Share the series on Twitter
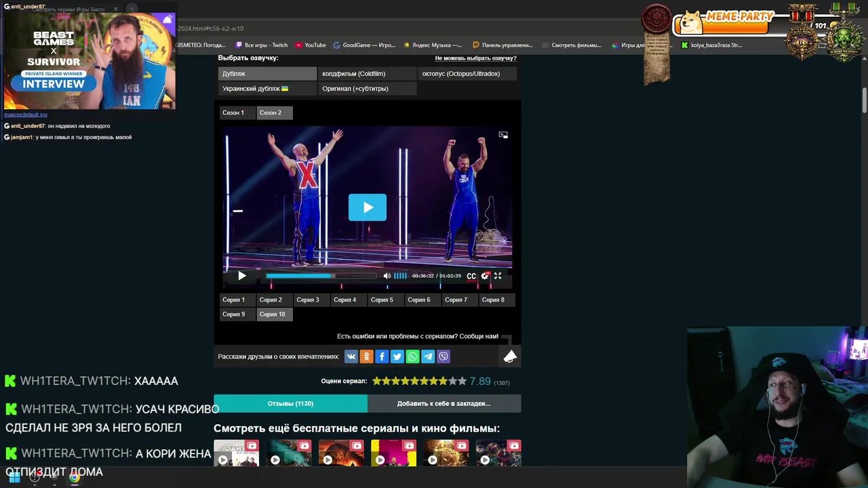 397,357
